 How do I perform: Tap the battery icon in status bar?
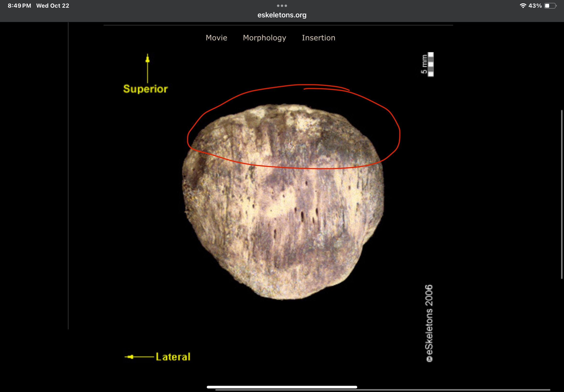click(550, 6)
